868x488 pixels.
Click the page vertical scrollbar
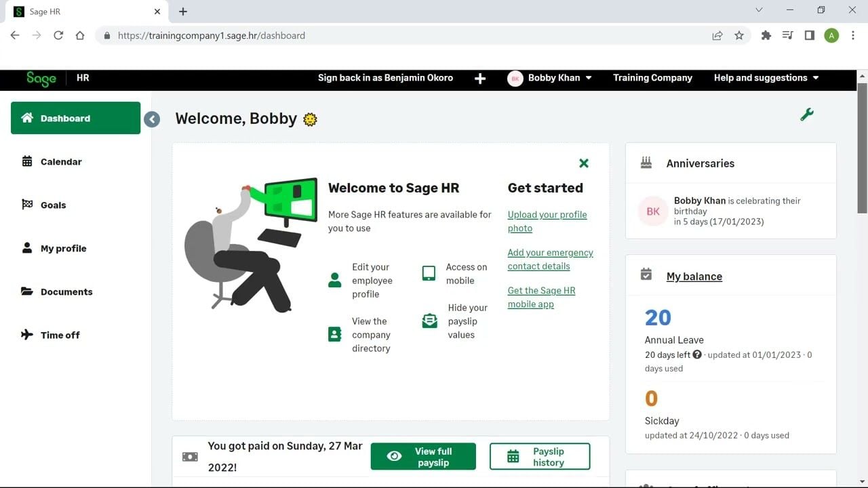click(863, 149)
